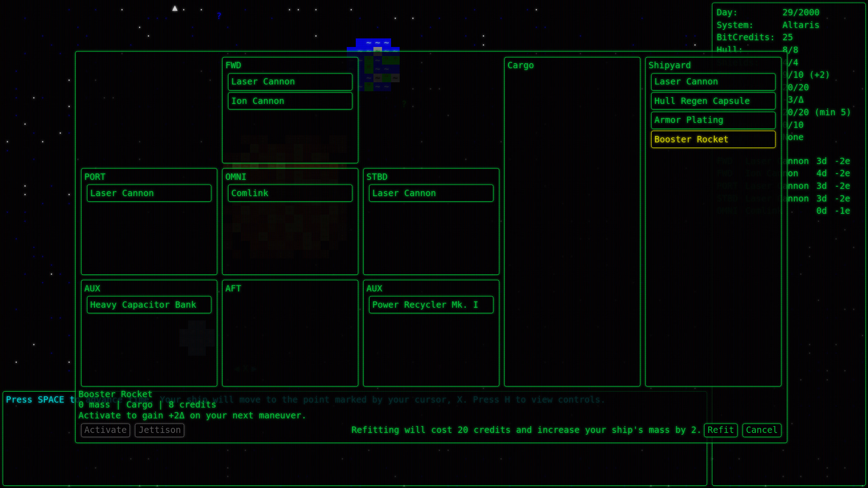Select Ion Cannon in FWD slot
The image size is (868, 488).
pos(290,101)
